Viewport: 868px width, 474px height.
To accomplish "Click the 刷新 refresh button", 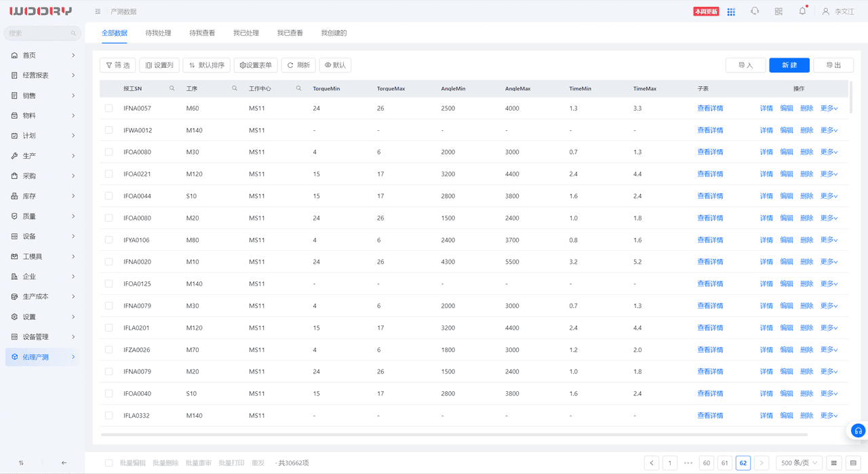I will (298, 65).
